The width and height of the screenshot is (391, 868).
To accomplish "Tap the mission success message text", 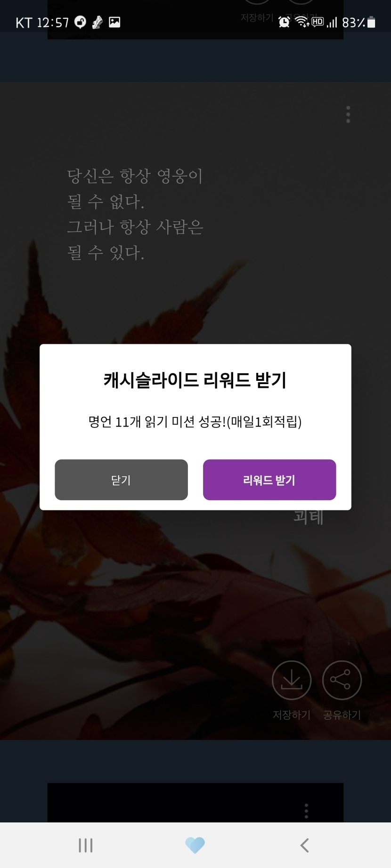I will tap(195, 421).
